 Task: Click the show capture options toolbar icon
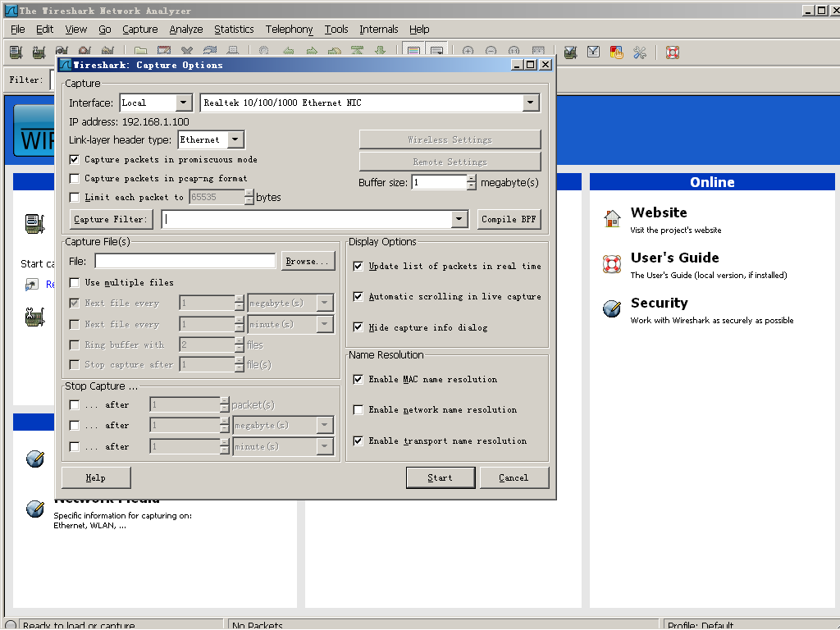pyautogui.click(x=39, y=52)
